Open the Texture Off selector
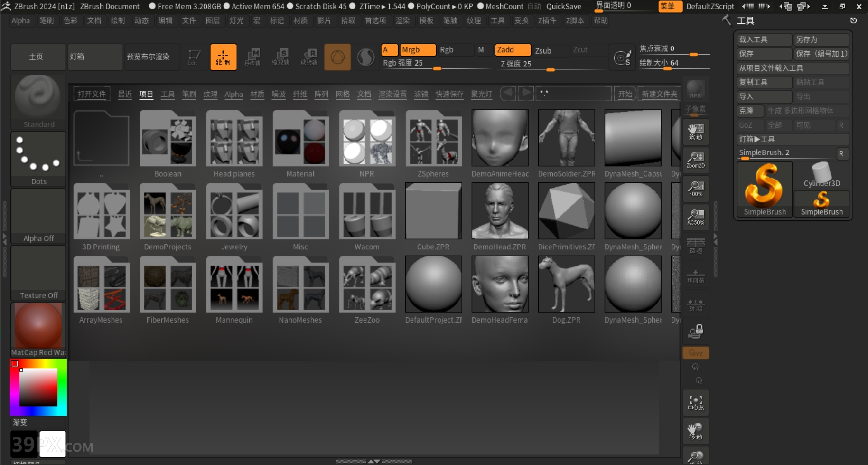The height and width of the screenshot is (465, 868). (x=38, y=273)
